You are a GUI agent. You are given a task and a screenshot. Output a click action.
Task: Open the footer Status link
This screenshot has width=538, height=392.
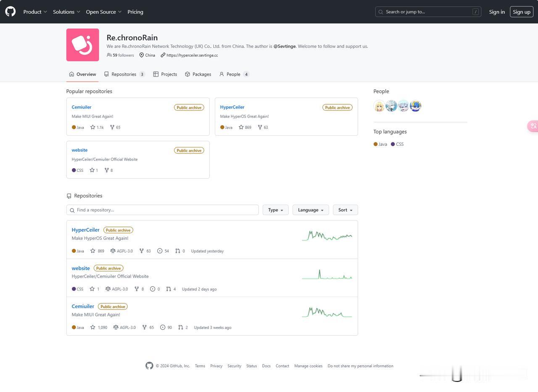[252, 366]
